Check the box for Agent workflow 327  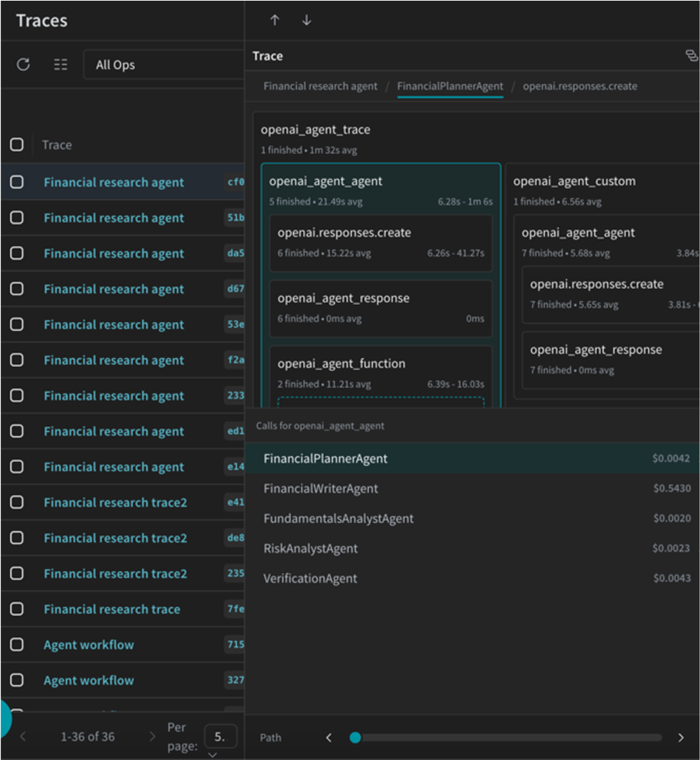pyautogui.click(x=17, y=680)
